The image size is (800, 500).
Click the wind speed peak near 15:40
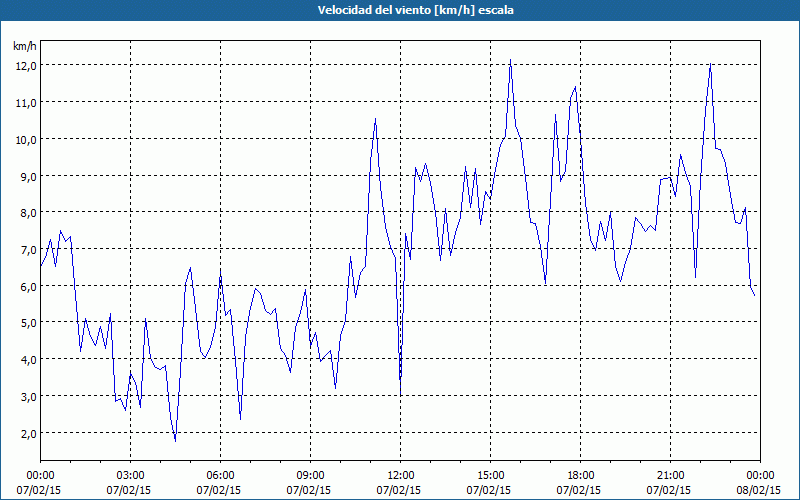click(x=510, y=60)
